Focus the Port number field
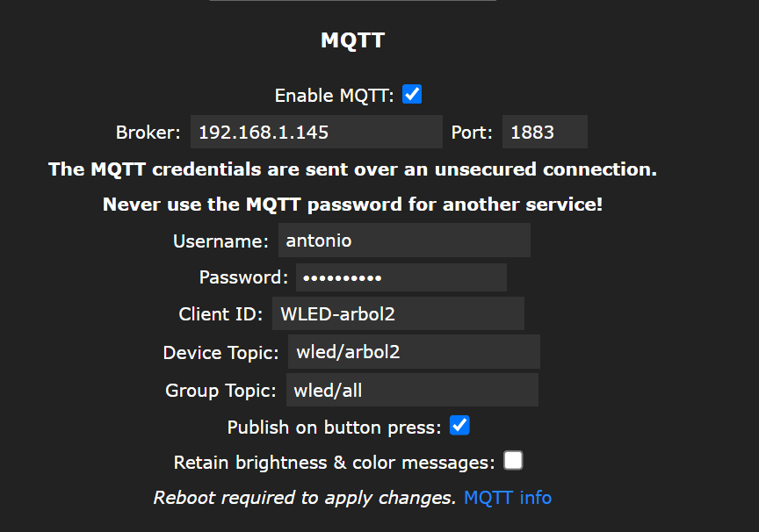759x532 pixels. tap(545, 133)
